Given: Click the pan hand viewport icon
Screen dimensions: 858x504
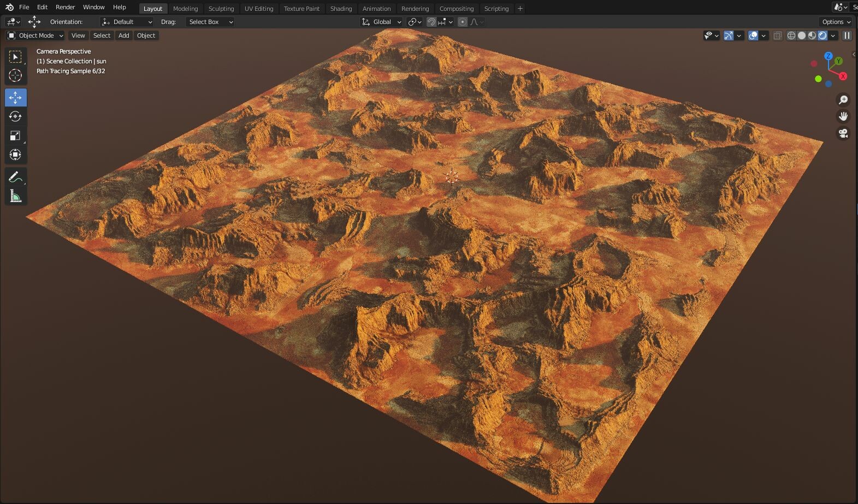Looking at the screenshot, I should (x=843, y=116).
